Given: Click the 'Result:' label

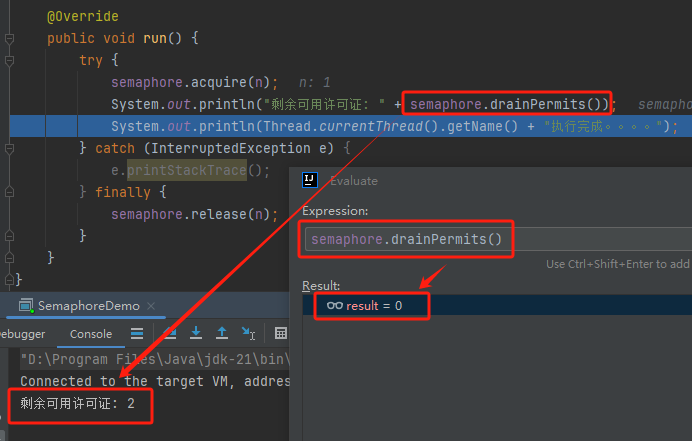Looking at the screenshot, I should [321, 286].
